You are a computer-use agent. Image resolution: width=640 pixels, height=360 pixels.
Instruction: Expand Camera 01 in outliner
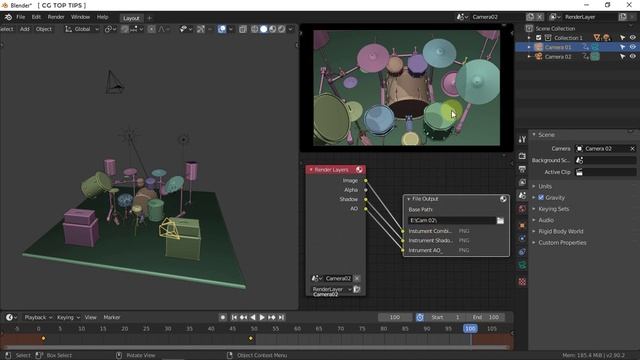tap(529, 47)
